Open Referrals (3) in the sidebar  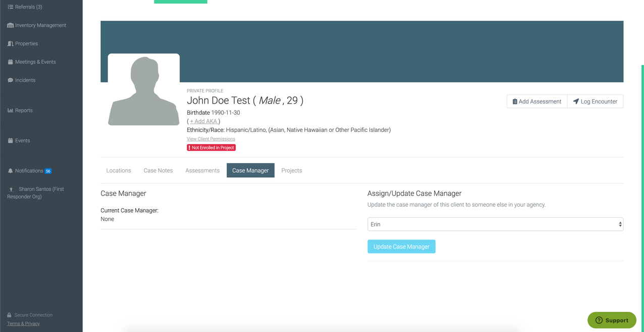tap(28, 7)
